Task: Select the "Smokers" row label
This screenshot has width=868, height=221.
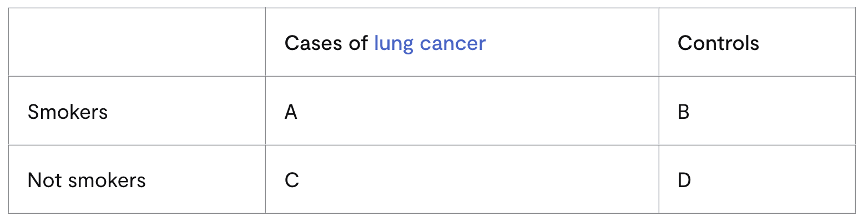Action: coord(68,112)
